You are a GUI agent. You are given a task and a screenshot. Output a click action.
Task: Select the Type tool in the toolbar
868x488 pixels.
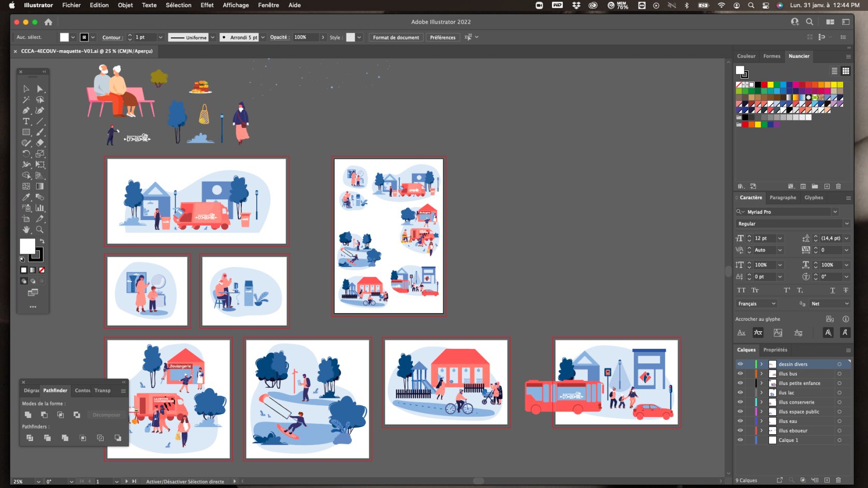26,121
